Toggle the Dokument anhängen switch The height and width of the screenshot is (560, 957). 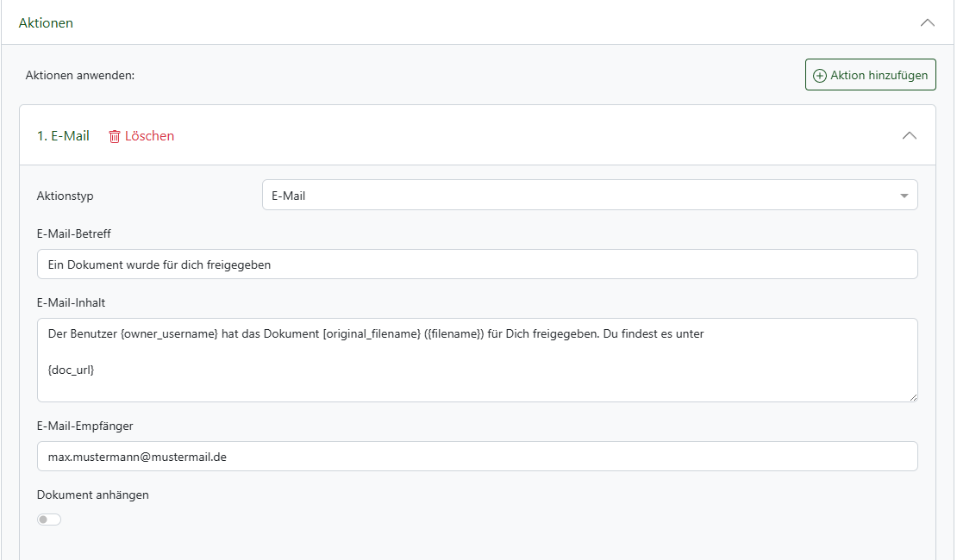click(49, 520)
